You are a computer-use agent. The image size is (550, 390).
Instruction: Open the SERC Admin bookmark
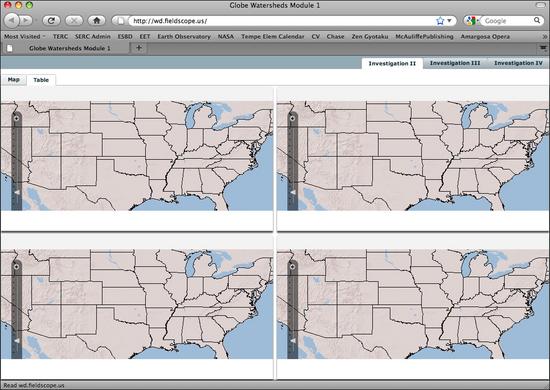click(x=93, y=36)
